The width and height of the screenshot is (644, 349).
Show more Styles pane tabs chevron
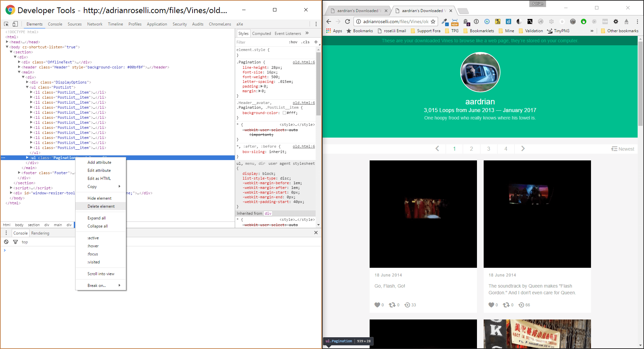click(307, 33)
